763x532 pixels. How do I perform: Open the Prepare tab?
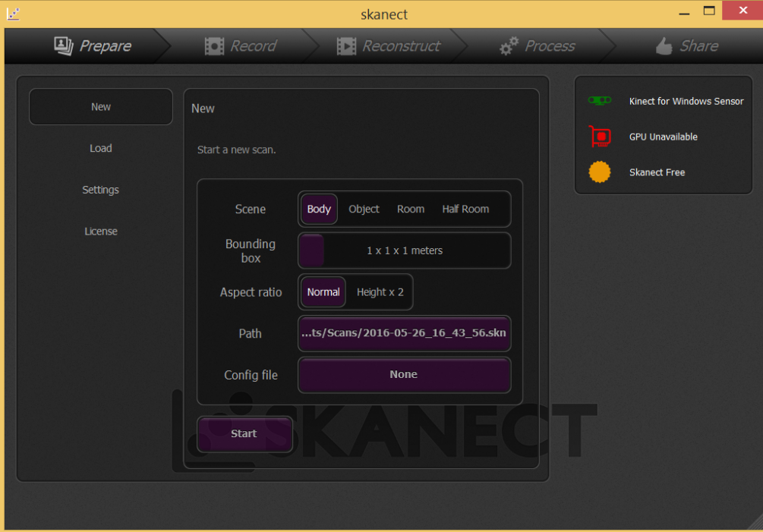(x=93, y=46)
